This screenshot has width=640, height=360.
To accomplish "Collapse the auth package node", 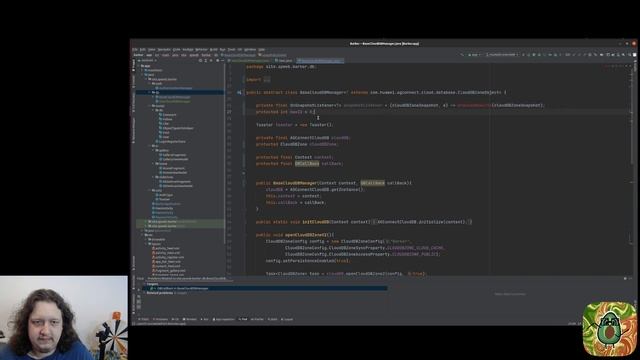I will [150, 84].
